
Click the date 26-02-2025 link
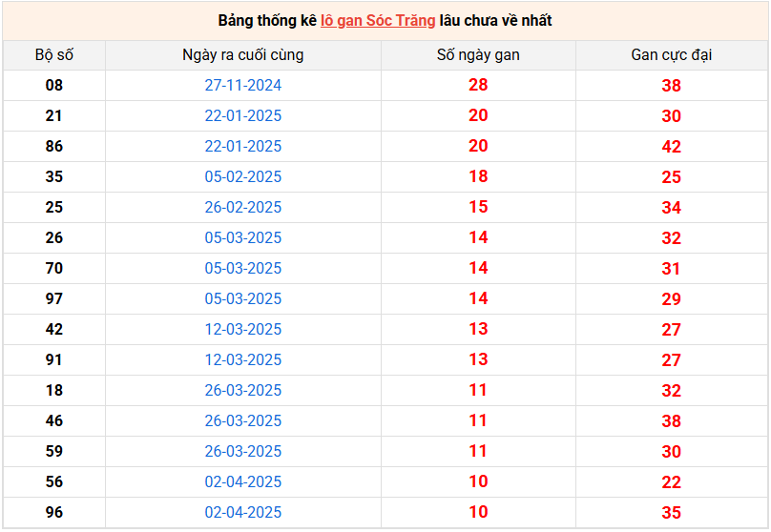(243, 207)
